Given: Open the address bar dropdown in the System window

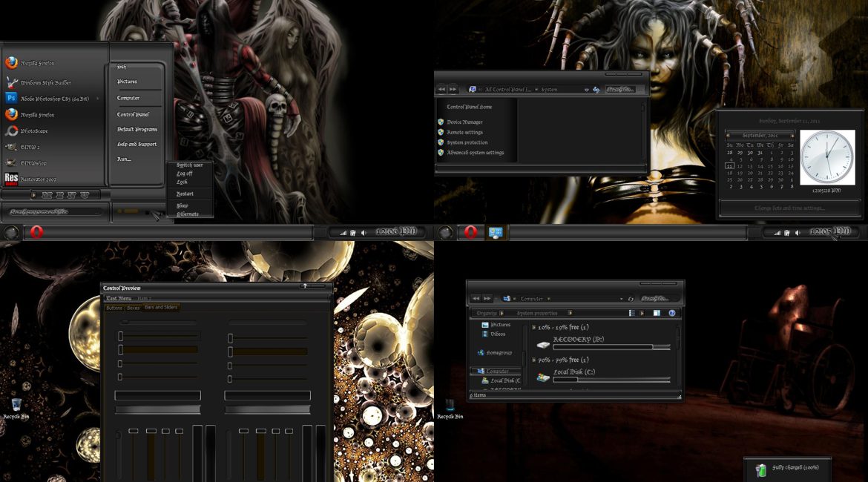Looking at the screenshot, I should (x=586, y=90).
